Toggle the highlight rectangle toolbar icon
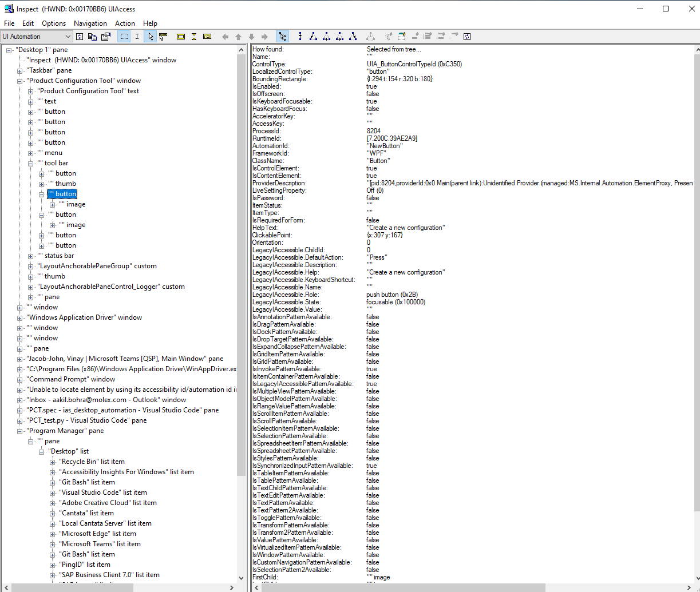This screenshot has width=700, height=592. tap(123, 36)
